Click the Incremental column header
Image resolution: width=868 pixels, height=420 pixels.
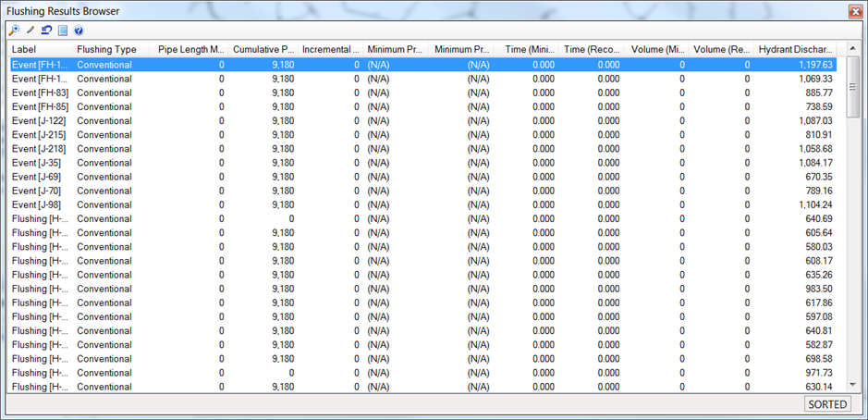click(x=331, y=49)
